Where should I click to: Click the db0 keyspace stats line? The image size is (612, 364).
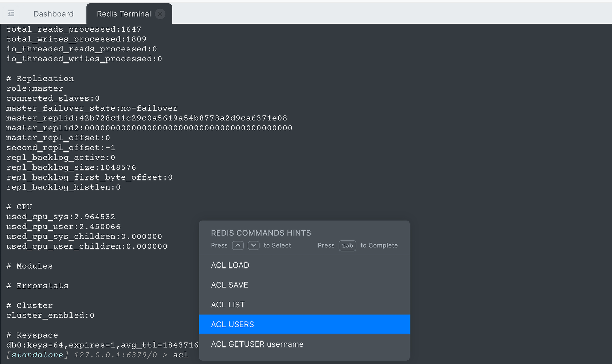point(102,345)
